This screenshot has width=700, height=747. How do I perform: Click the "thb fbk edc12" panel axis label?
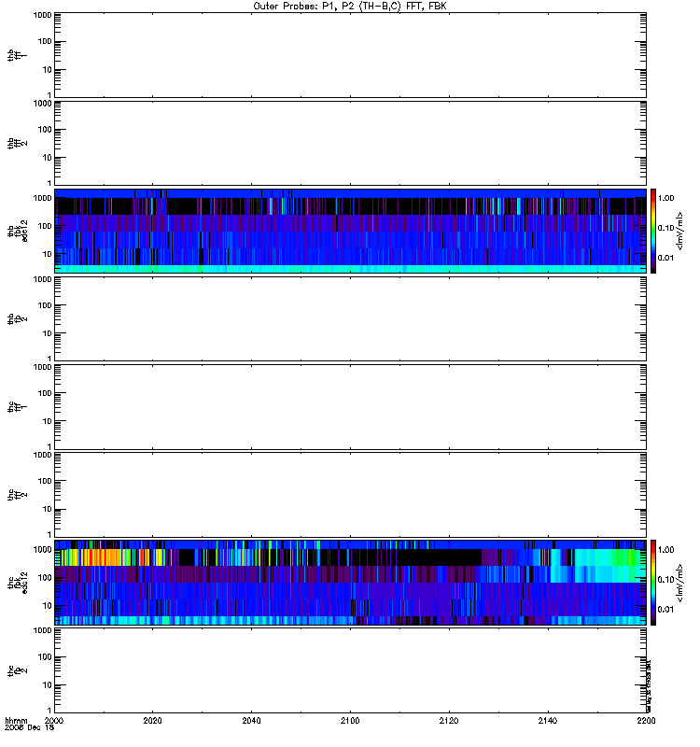point(17,231)
